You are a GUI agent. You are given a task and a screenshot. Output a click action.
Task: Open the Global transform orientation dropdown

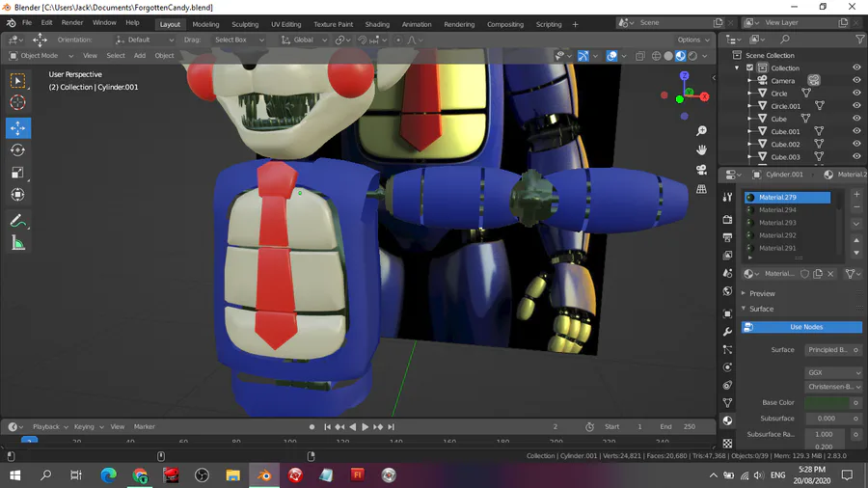[303, 41]
